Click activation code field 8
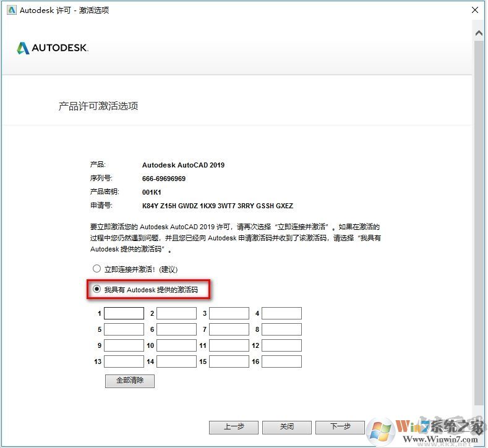The width and height of the screenshot is (488, 448). pyautogui.click(x=281, y=329)
